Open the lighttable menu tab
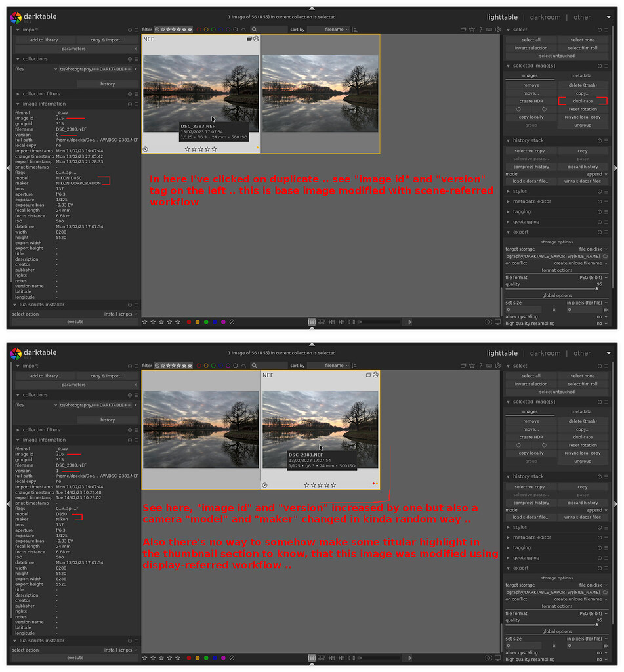 click(x=502, y=17)
